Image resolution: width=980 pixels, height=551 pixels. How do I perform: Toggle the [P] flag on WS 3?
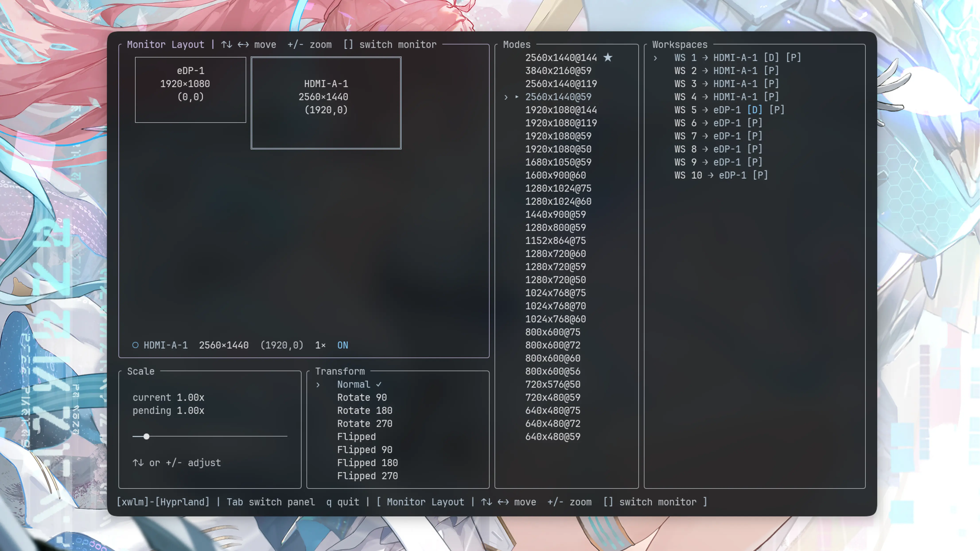click(x=772, y=84)
